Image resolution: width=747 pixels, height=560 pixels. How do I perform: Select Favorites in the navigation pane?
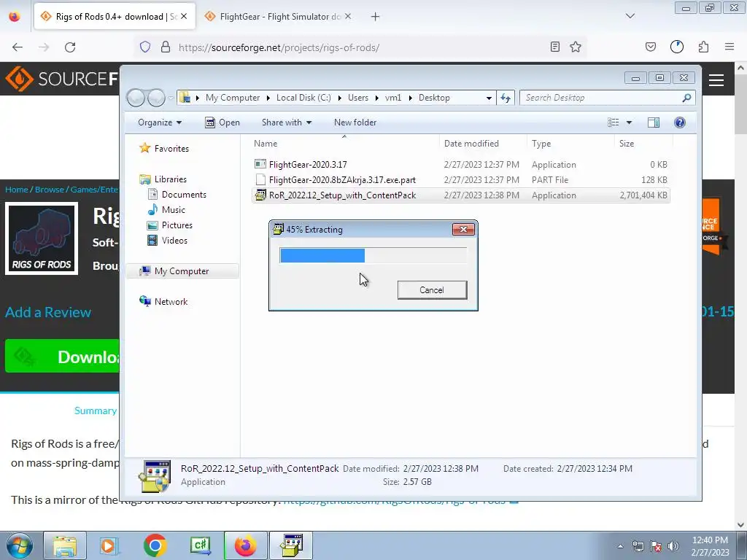pos(165,149)
